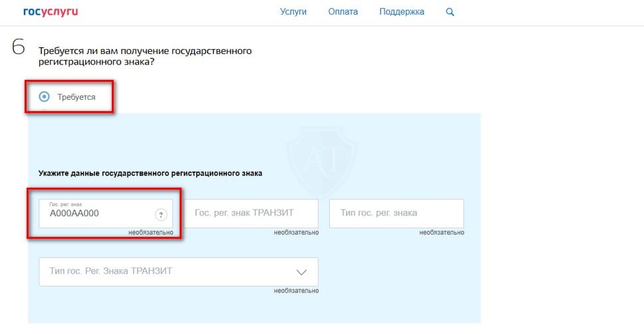Go to the Поддержка section
Viewport: 644px width, 328px height.
pos(401,12)
